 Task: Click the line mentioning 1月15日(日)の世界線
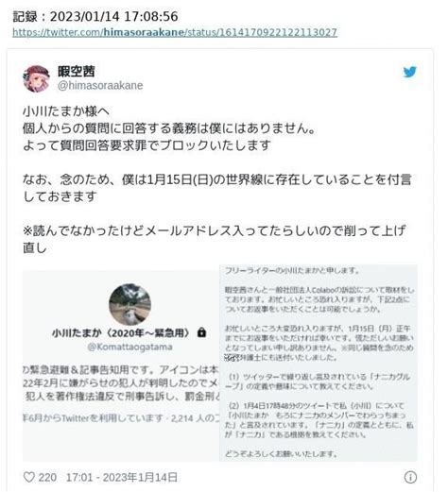point(217,179)
